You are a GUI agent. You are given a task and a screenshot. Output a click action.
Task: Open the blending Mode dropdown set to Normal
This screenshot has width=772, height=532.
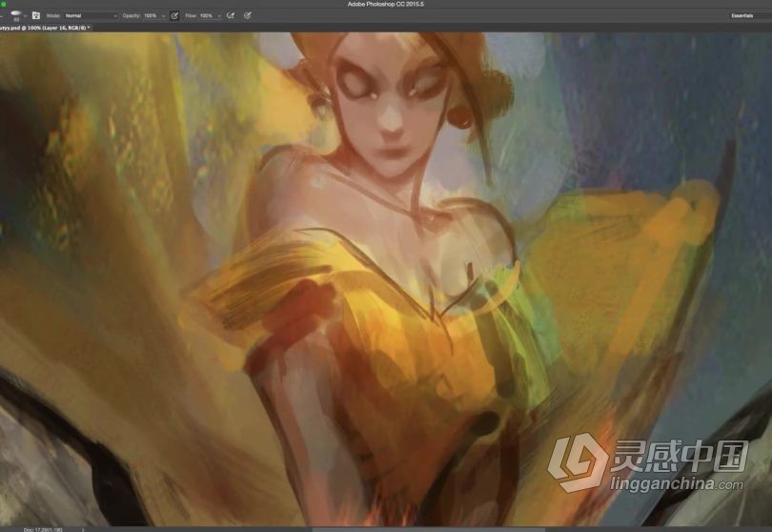[x=91, y=16]
